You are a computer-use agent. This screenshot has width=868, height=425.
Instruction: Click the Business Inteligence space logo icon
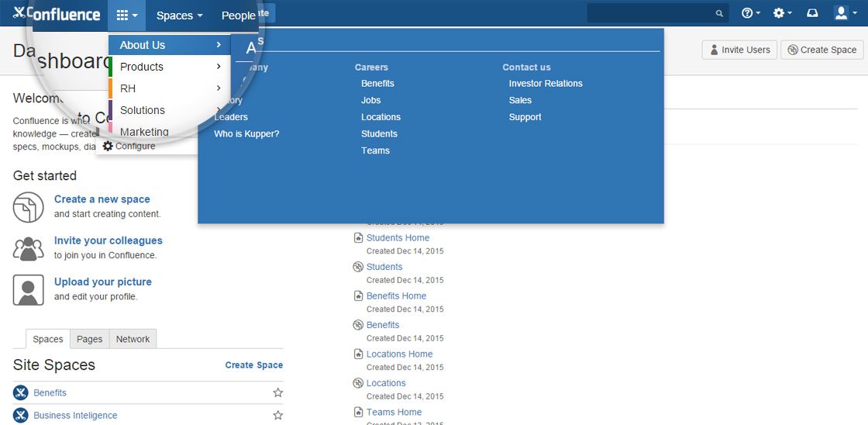[20, 415]
